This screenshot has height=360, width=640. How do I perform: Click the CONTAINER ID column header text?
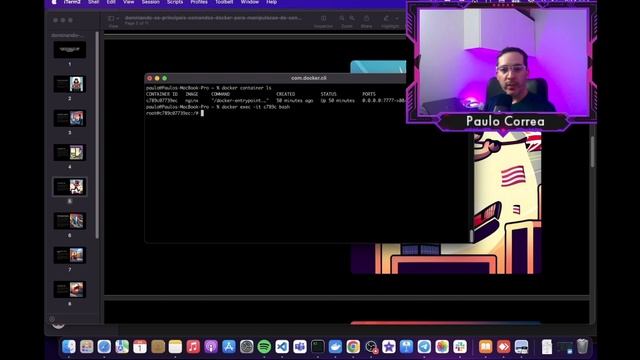[162, 94]
